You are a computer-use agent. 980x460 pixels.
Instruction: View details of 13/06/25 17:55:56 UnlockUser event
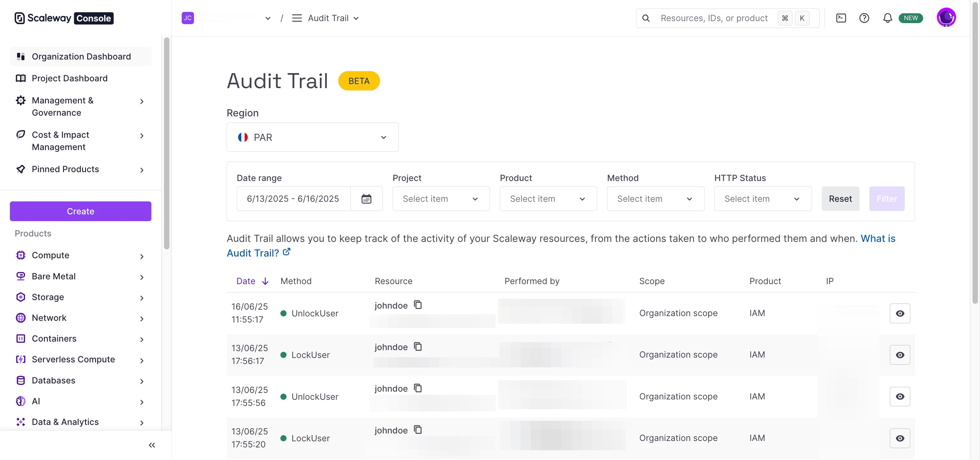click(899, 396)
